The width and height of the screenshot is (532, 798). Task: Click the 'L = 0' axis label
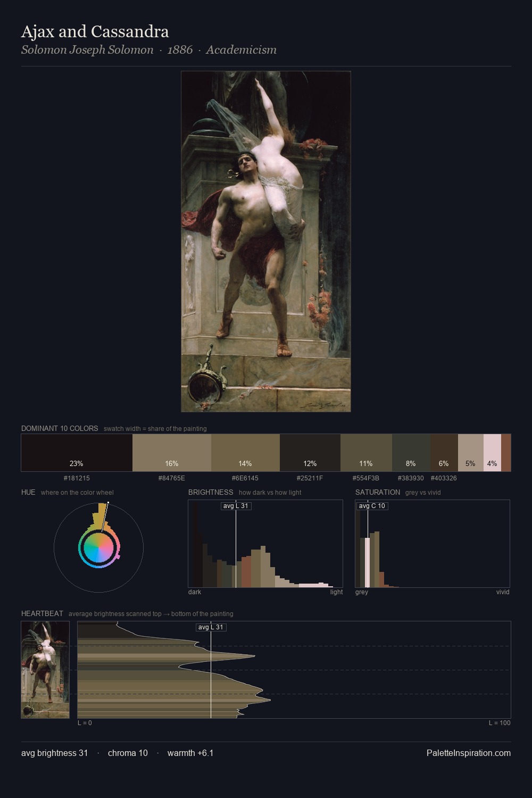[85, 723]
